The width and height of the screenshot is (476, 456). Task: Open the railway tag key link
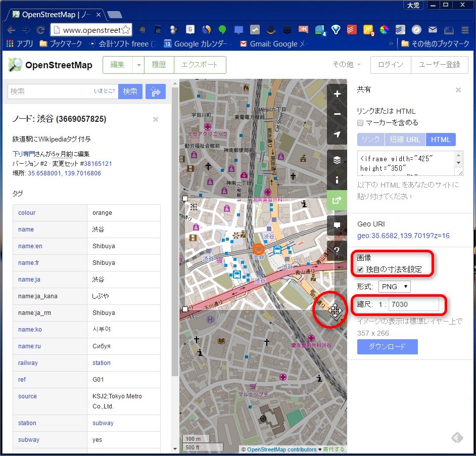coord(28,363)
